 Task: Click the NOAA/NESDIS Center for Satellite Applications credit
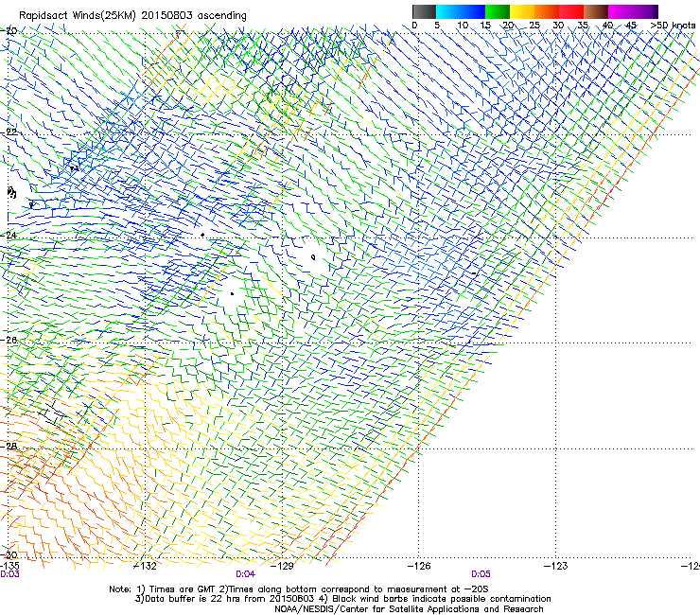[x=409, y=609]
